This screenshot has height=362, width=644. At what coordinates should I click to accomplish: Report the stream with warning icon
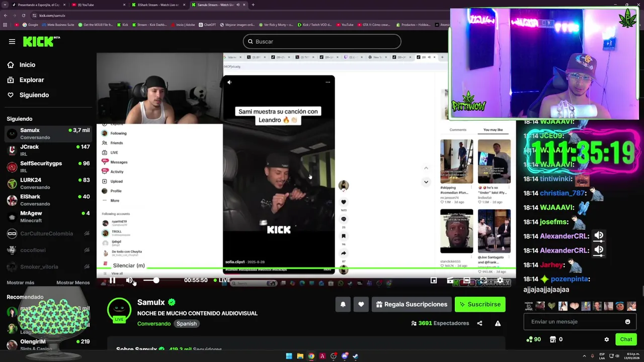[498, 323]
